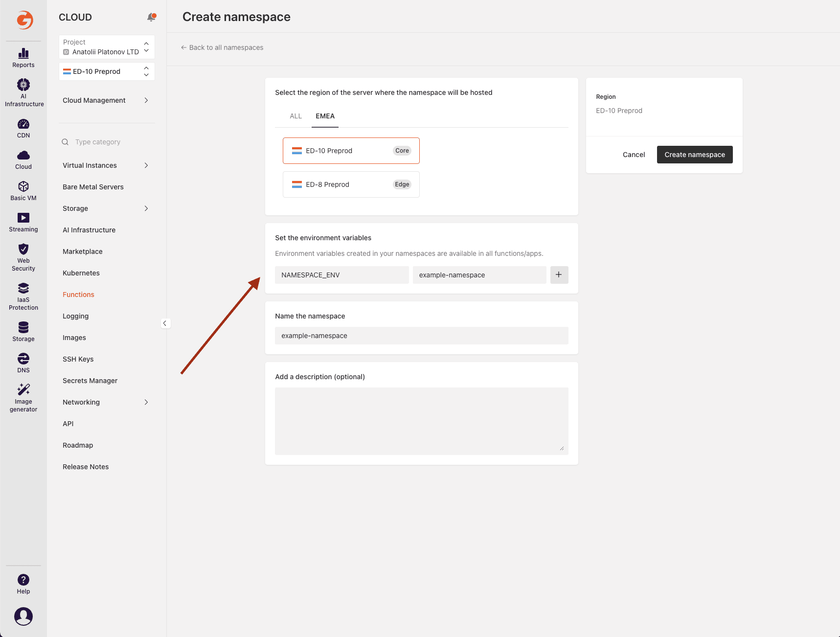Click ED-10 Preprod text in Region summary
Screen dimensions: 840x637
tap(619, 111)
